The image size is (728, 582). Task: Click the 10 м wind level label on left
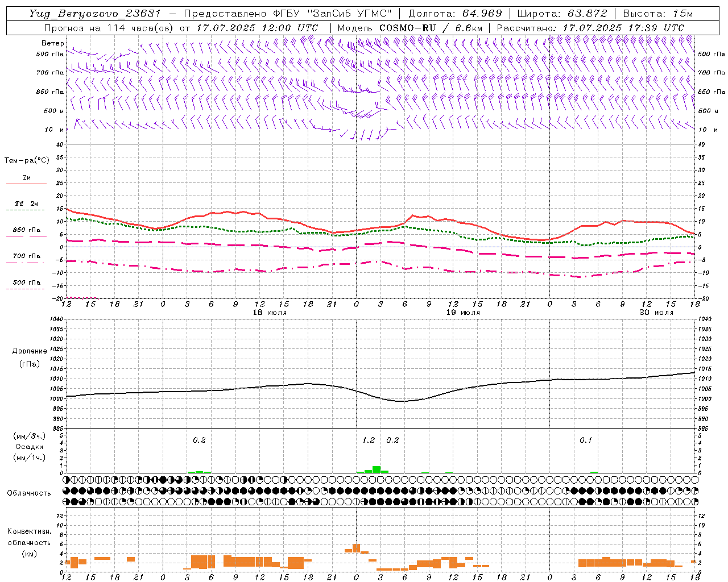(x=55, y=130)
